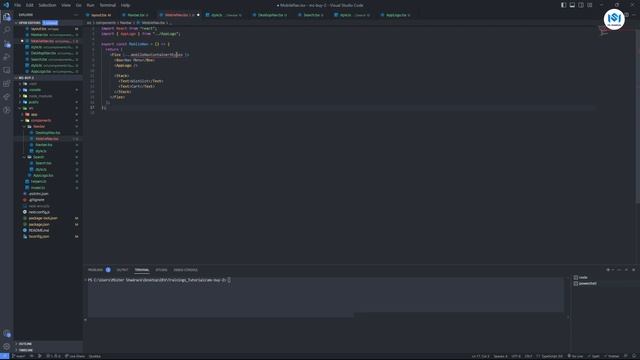
Task: Click the VS Code logo in title bar
Action: pos(6,5)
